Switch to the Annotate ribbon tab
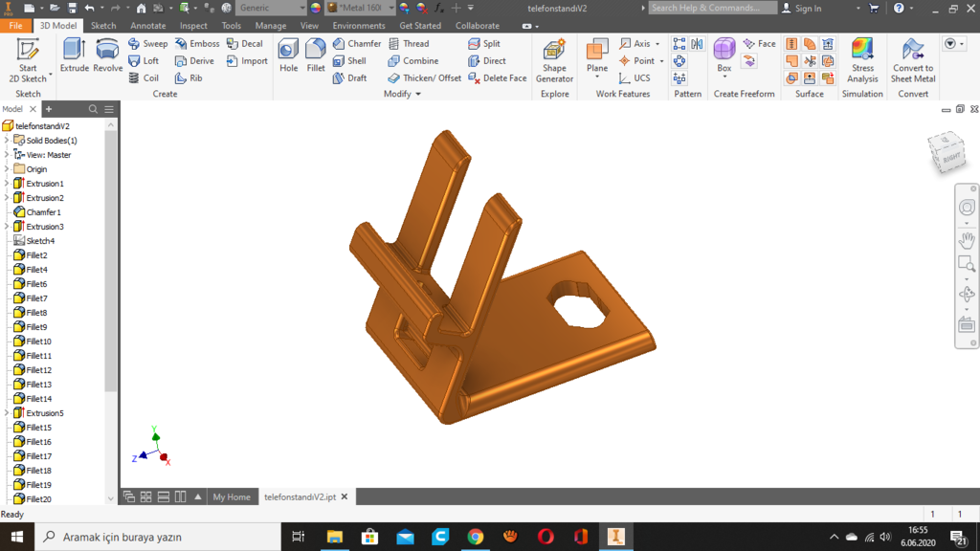980x551 pixels. click(x=148, y=26)
